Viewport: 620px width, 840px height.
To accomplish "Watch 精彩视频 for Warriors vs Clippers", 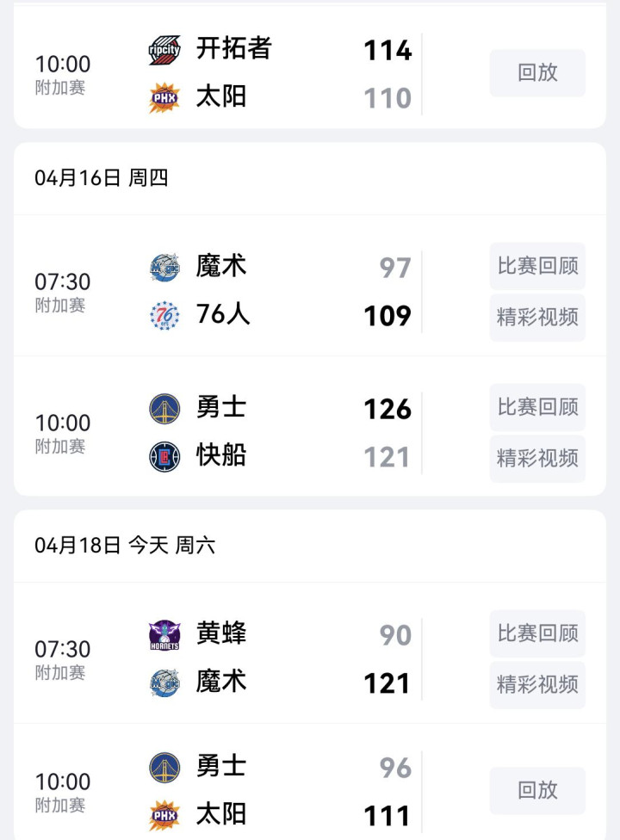I will click(x=537, y=459).
